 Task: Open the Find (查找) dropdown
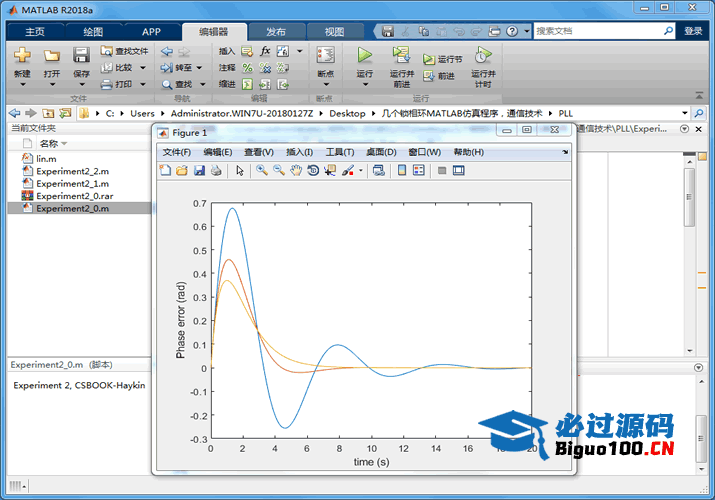click(203, 84)
